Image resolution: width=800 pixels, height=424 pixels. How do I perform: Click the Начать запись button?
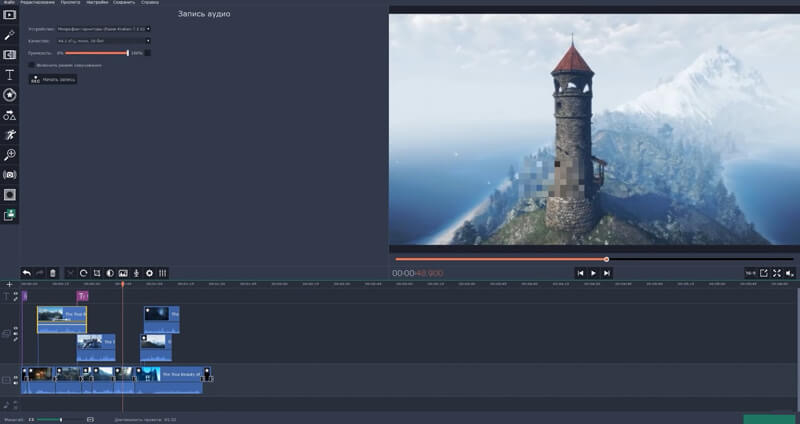click(53, 79)
